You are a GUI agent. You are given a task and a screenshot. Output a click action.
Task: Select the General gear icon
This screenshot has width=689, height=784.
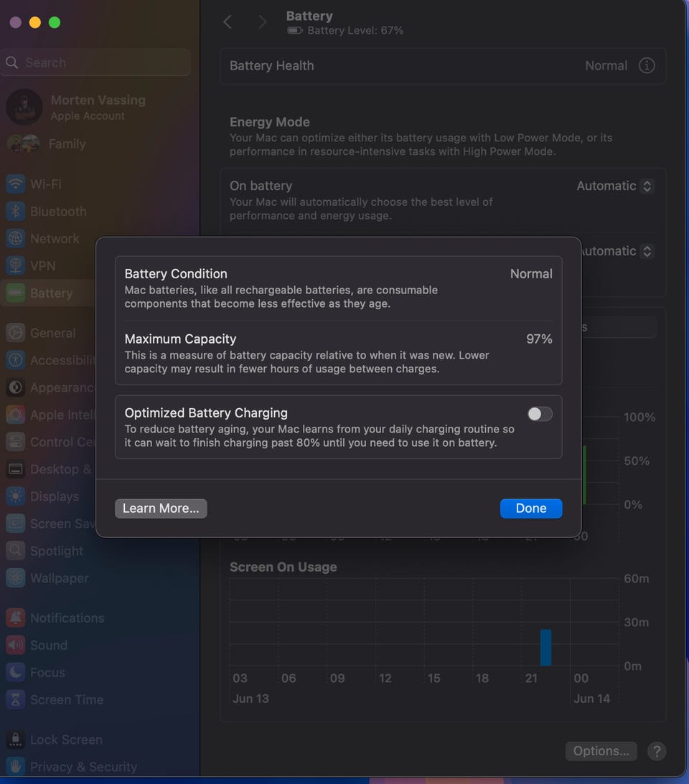coord(16,333)
